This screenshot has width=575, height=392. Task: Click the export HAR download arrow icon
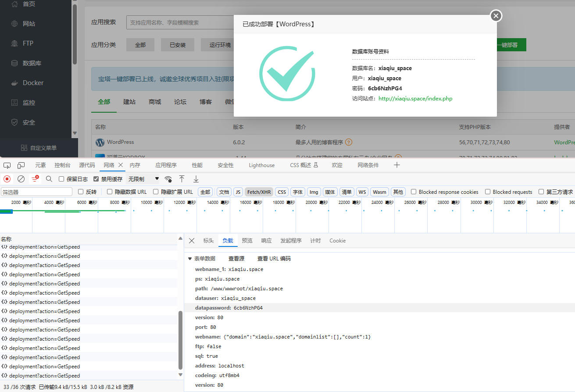(196, 179)
